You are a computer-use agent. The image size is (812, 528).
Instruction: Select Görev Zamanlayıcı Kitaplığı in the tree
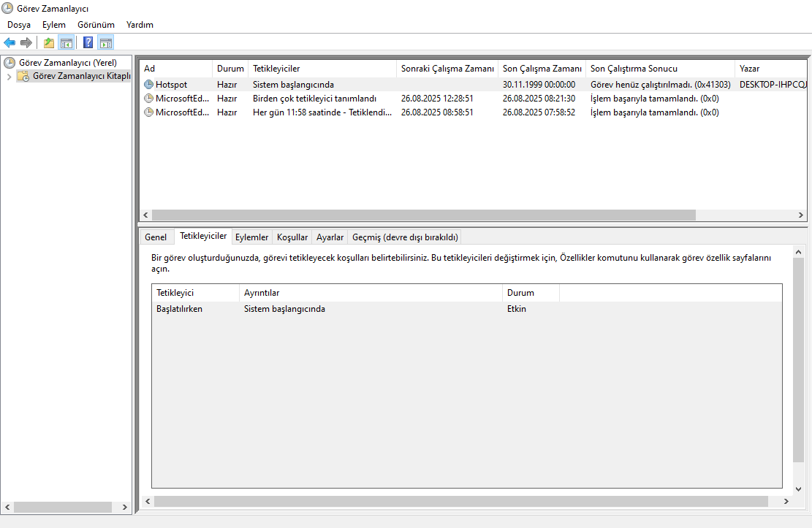[81, 76]
